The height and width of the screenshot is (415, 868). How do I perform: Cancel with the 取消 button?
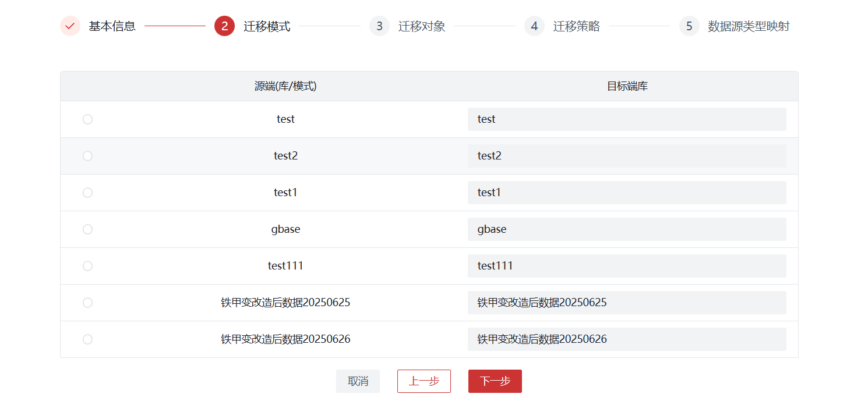click(x=358, y=381)
